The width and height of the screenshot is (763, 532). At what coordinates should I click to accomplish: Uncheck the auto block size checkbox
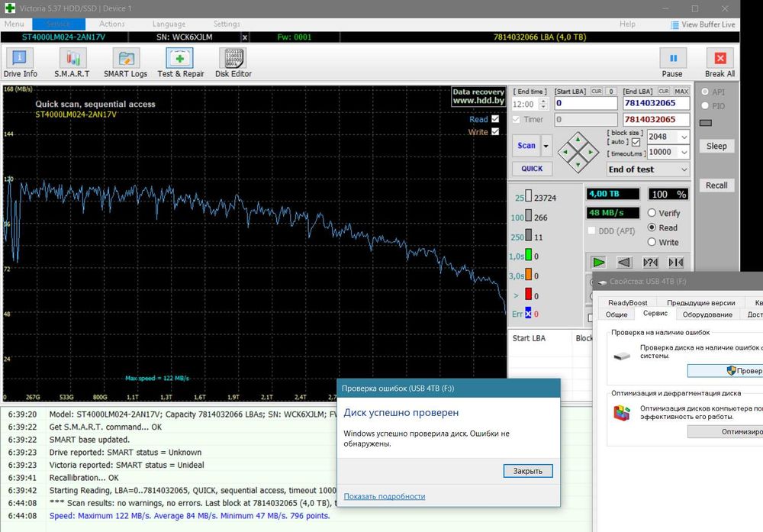636,142
